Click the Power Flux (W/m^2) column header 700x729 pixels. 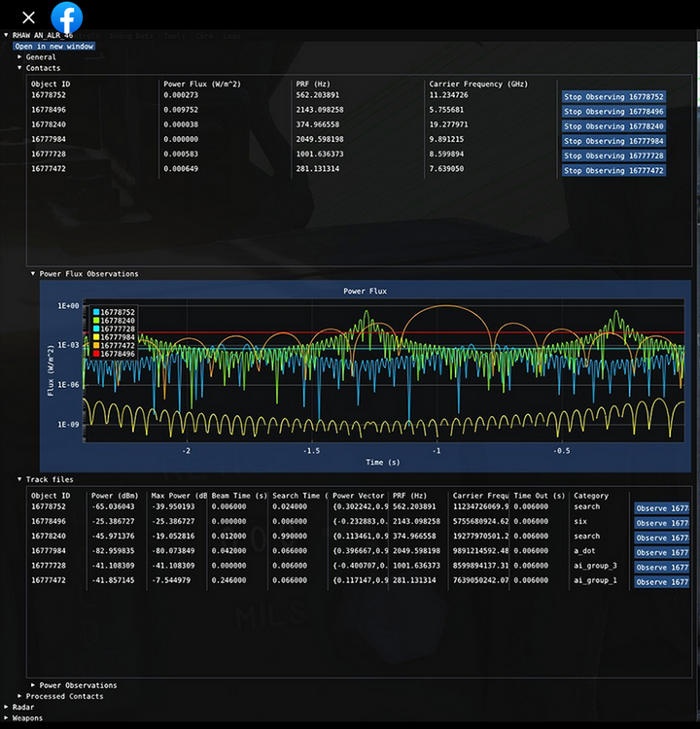[202, 85]
